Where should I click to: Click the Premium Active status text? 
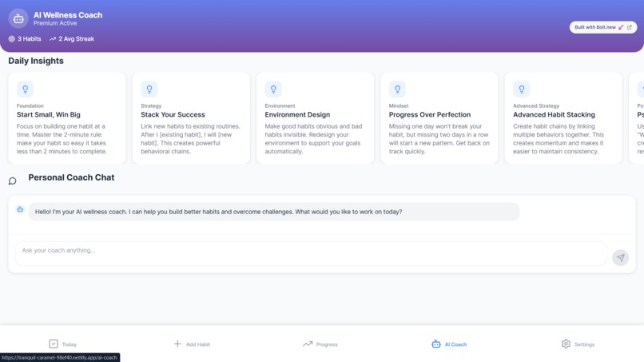tap(55, 23)
